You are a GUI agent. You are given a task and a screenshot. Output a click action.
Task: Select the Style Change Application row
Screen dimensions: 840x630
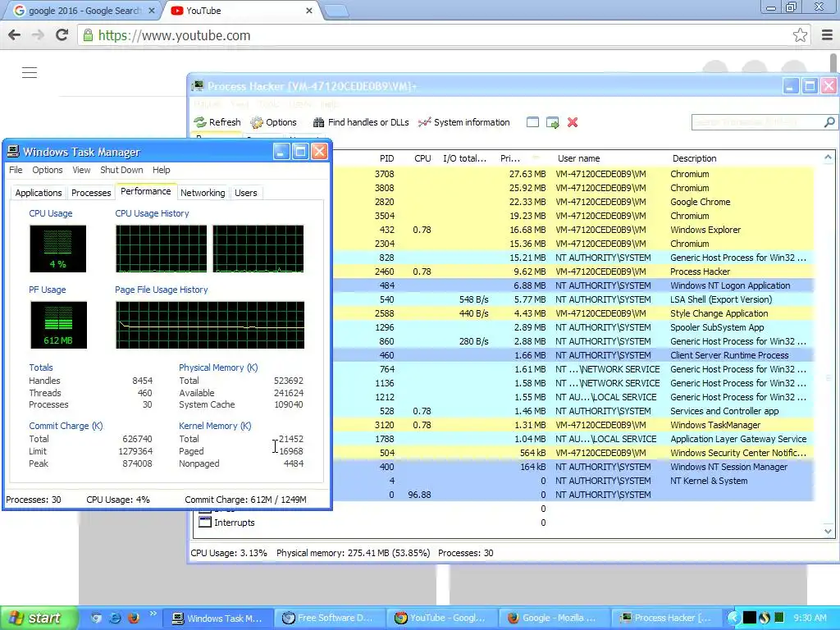[572, 313]
